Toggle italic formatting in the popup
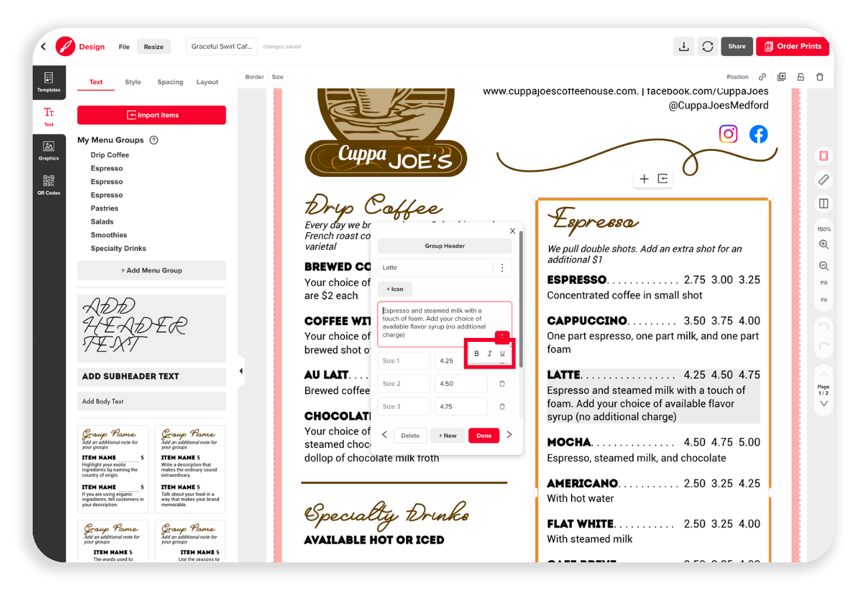868x601 pixels. 489,354
